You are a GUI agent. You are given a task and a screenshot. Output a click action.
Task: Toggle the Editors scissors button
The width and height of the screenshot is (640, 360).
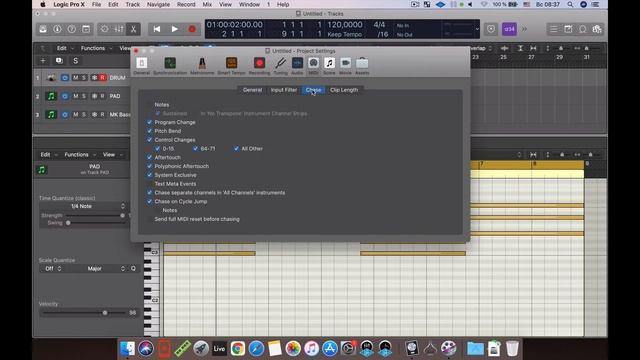click(133, 29)
